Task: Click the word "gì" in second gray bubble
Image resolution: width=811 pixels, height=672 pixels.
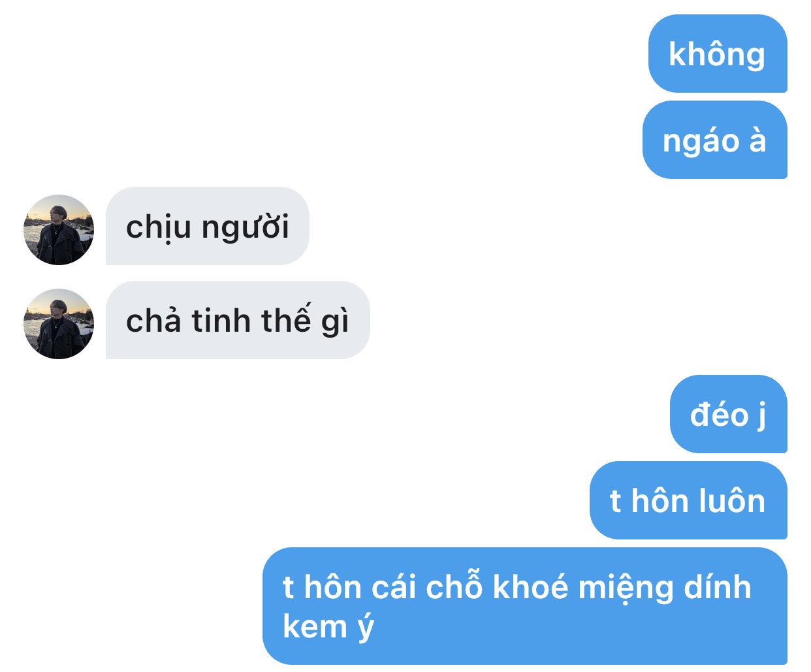Action: tap(335, 322)
